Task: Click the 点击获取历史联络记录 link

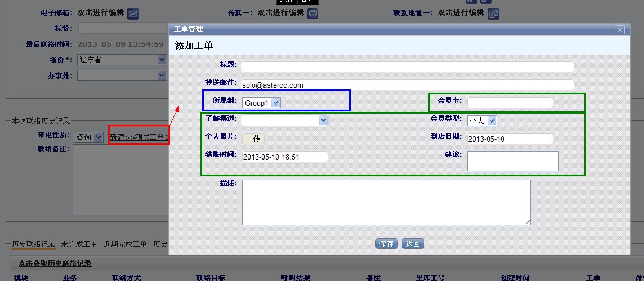Action: [x=55, y=263]
